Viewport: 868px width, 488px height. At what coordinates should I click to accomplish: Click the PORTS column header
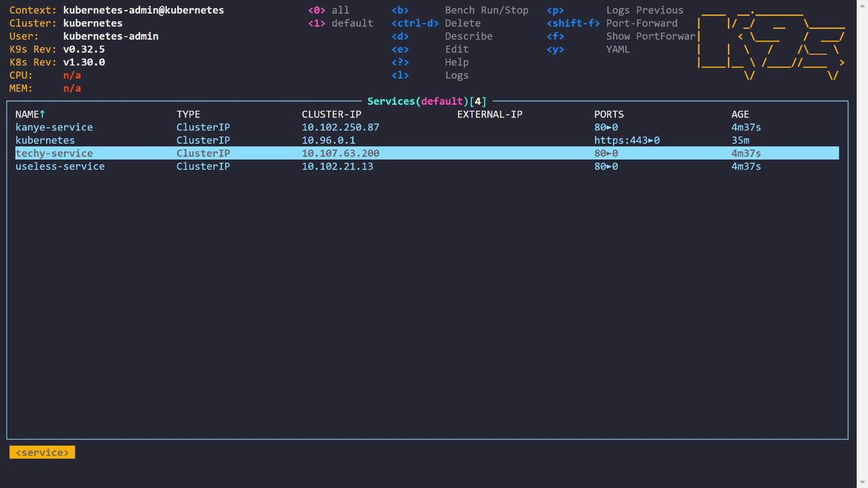coord(609,115)
